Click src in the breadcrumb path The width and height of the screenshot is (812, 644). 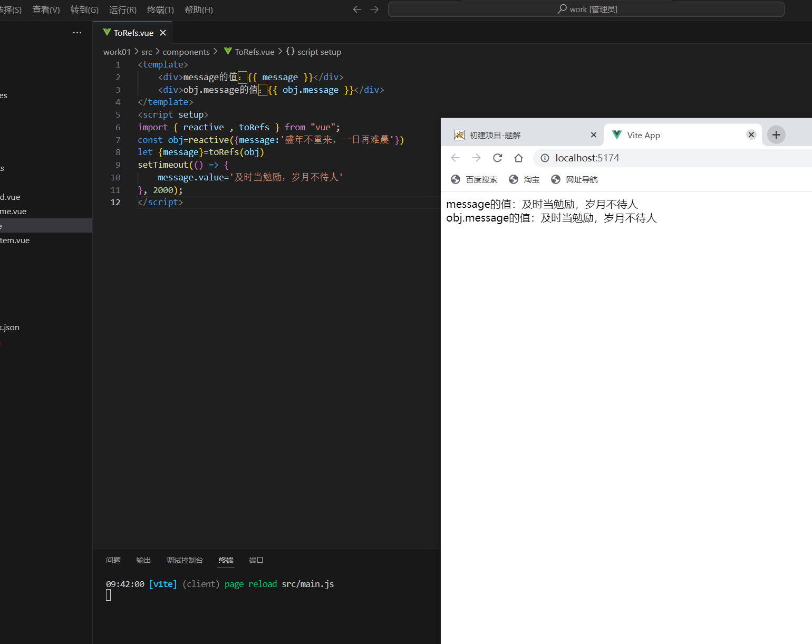pyautogui.click(x=147, y=52)
